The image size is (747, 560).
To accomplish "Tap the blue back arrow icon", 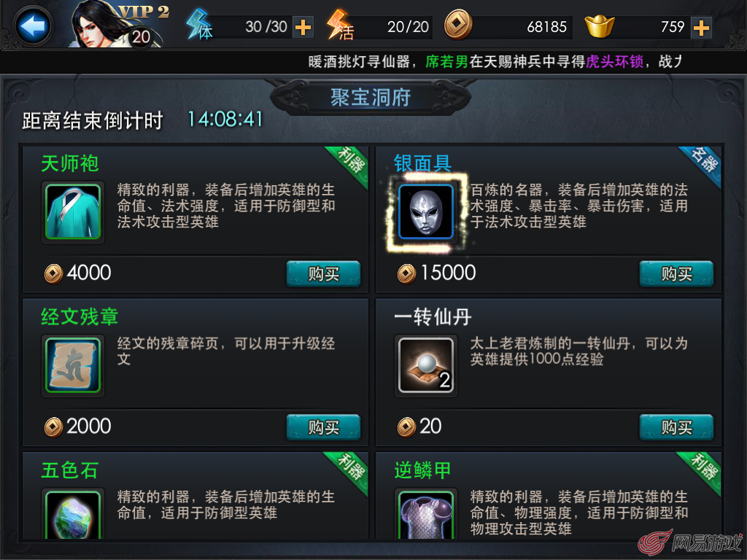I will tap(33, 26).
